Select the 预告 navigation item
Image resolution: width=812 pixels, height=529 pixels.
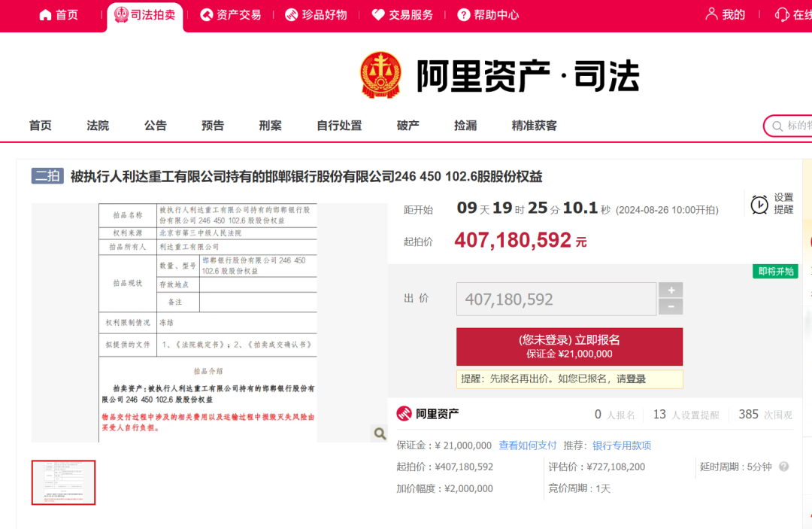click(x=213, y=126)
